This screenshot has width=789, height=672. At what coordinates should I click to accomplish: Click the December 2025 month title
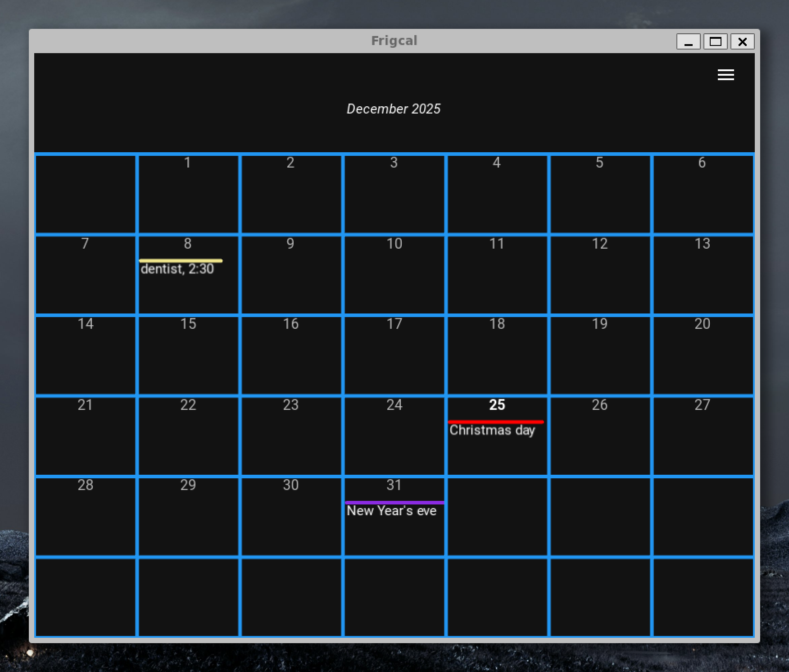pos(394,109)
